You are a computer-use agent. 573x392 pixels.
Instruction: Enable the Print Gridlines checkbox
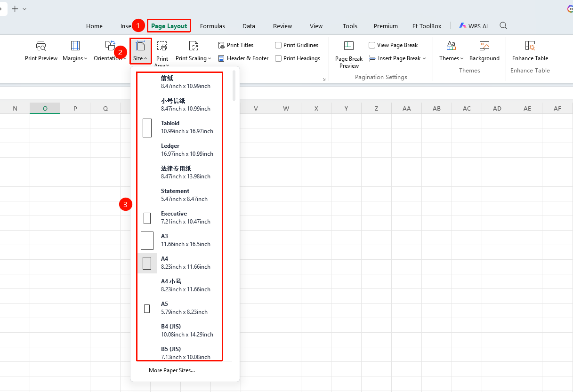pos(278,45)
